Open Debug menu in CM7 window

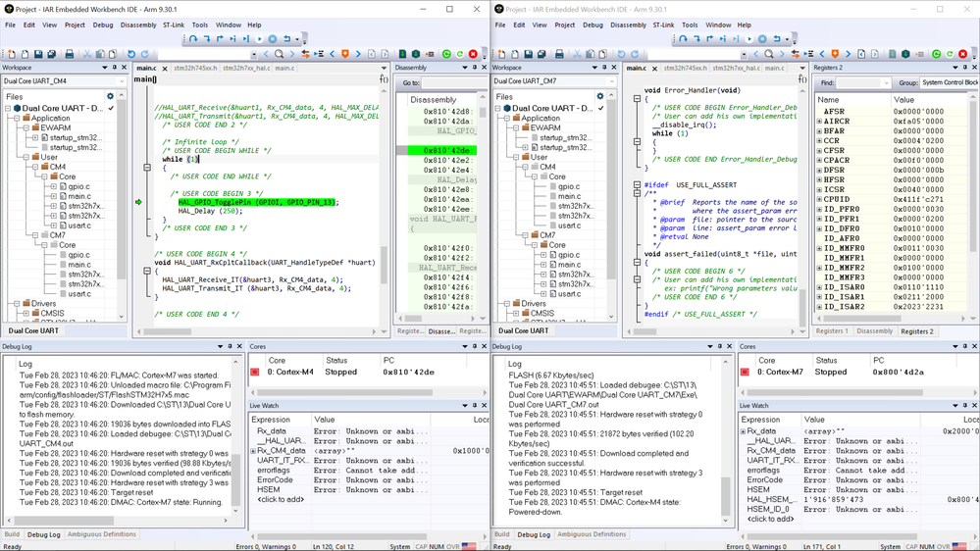point(593,25)
